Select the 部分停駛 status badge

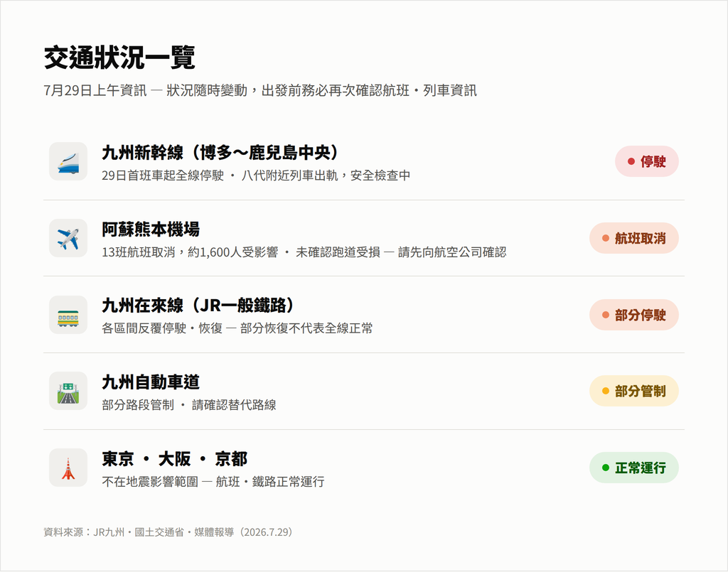(634, 315)
